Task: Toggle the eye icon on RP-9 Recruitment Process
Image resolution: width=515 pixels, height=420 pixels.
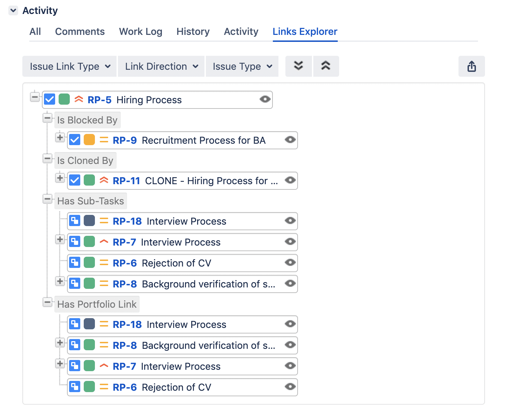Action: click(290, 140)
